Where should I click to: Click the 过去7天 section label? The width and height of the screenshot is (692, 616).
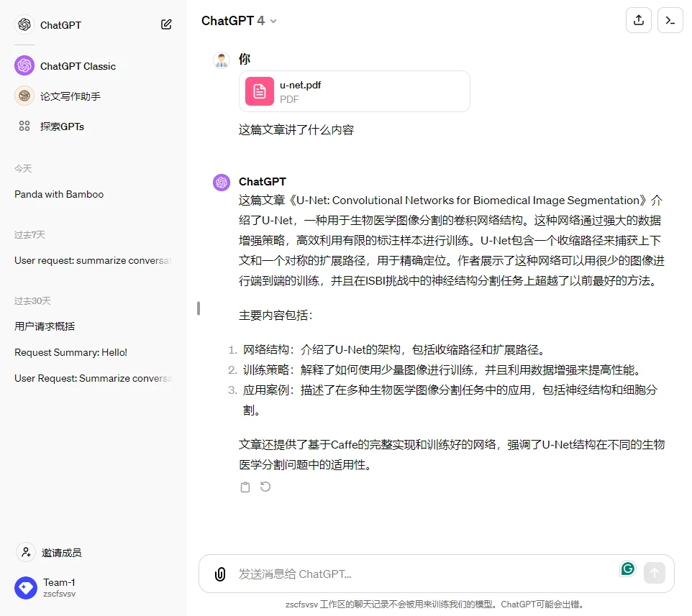click(29, 234)
